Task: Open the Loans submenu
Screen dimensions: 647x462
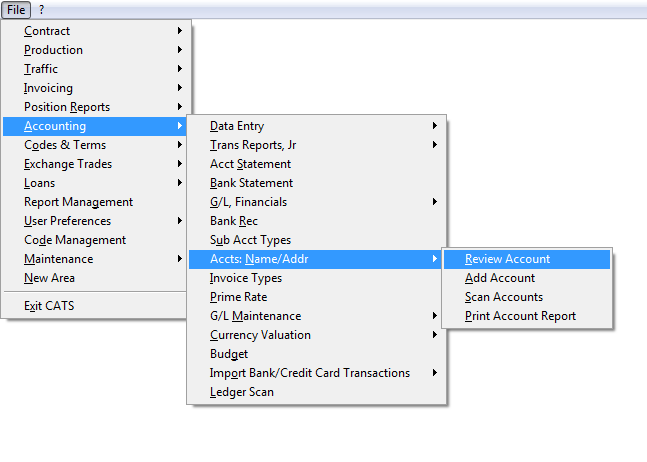Action: pos(95,183)
